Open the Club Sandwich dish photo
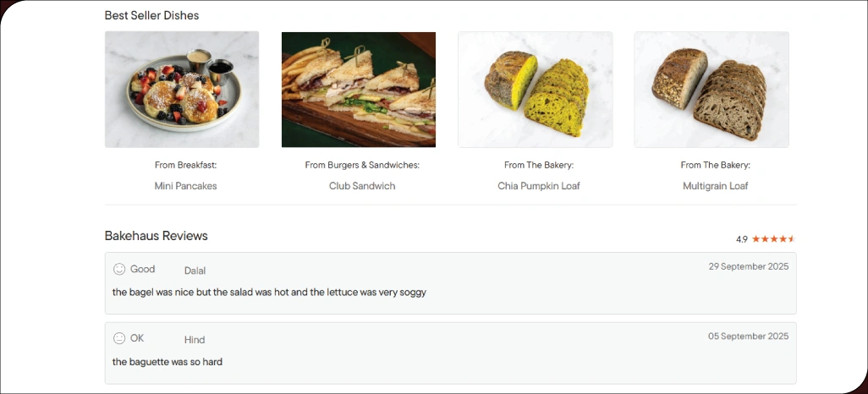The height and width of the screenshot is (394, 868). [x=359, y=90]
